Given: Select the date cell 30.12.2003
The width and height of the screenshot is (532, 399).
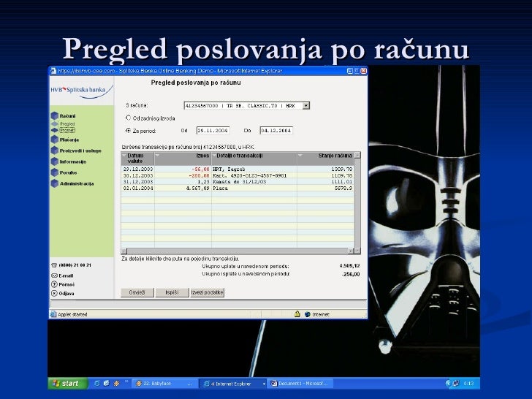Looking at the screenshot, I should pos(137,175).
